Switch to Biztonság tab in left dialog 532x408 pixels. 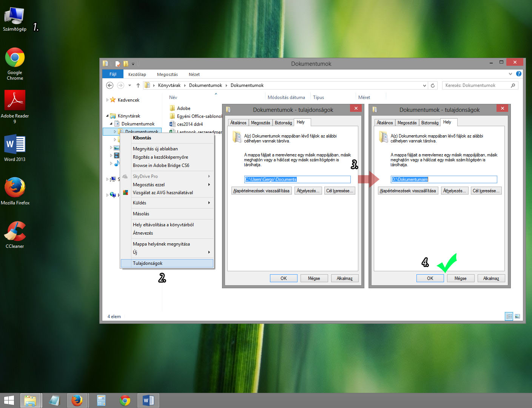(283, 123)
